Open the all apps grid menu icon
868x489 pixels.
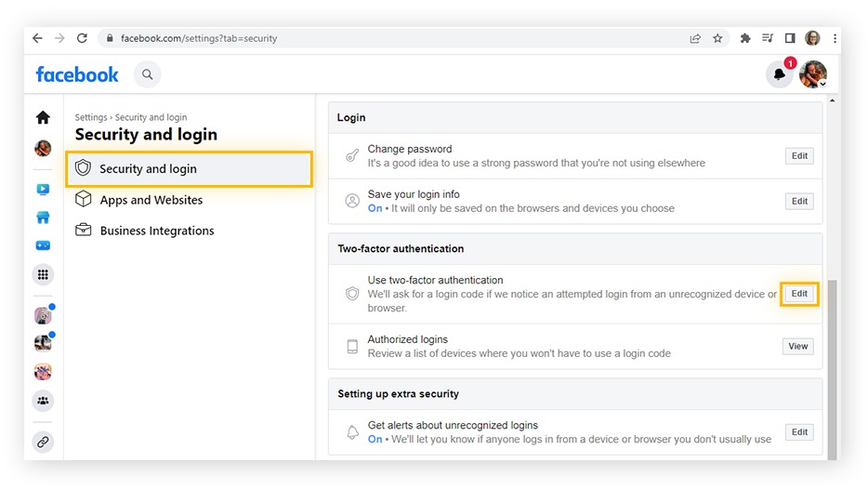point(43,274)
